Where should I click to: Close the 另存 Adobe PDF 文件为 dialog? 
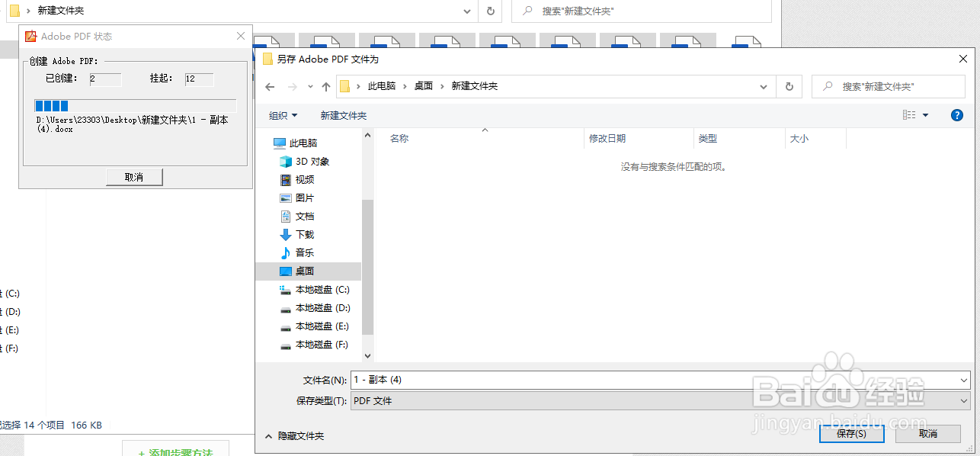pos(963,59)
